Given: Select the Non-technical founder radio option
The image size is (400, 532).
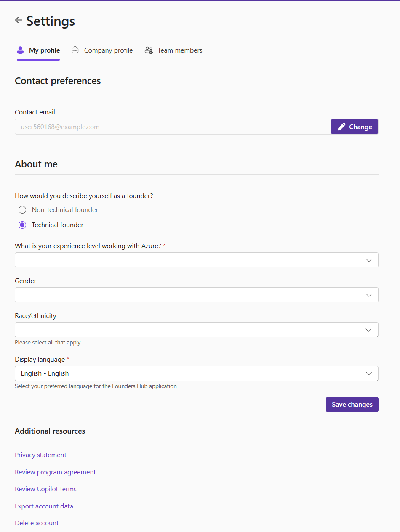Looking at the screenshot, I should coord(22,210).
